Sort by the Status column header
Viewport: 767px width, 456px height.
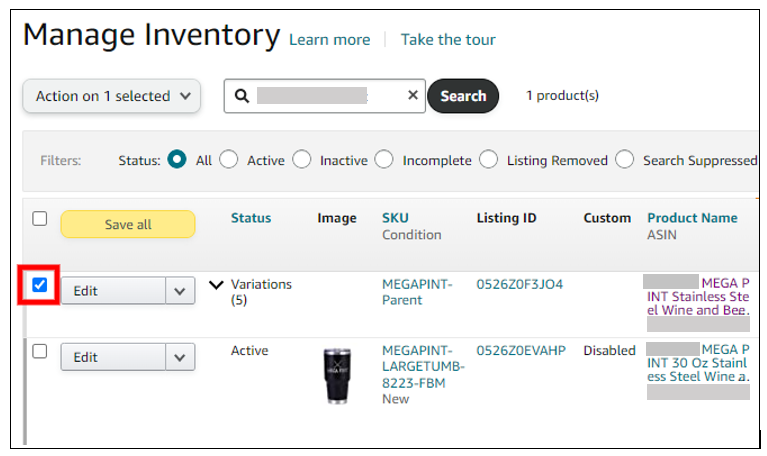pyautogui.click(x=250, y=218)
